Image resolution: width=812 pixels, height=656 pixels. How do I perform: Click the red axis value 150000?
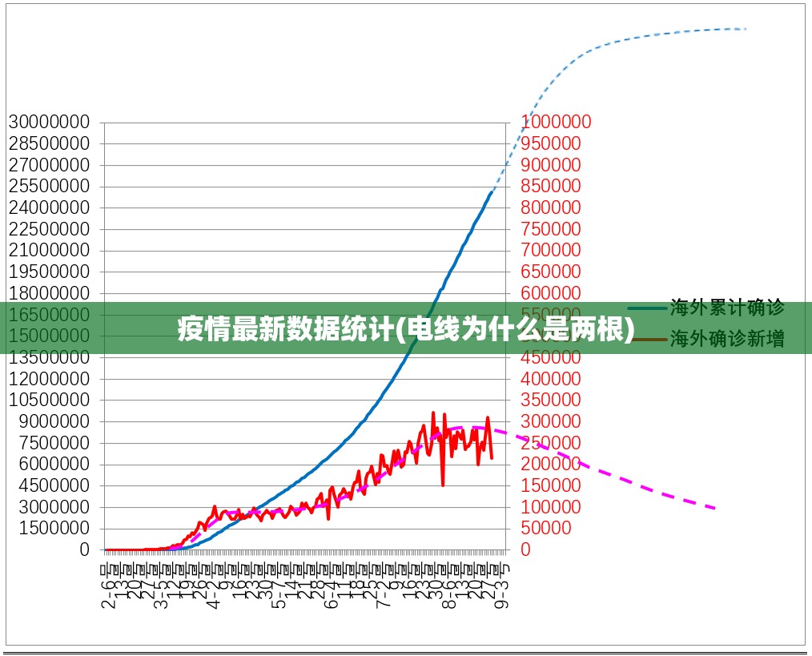(x=550, y=486)
